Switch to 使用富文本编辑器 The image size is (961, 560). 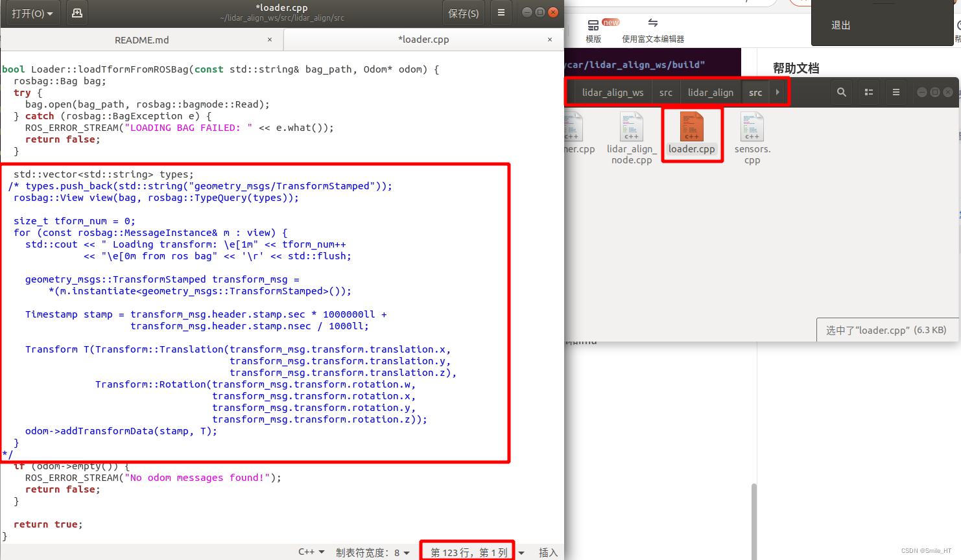coord(653,31)
